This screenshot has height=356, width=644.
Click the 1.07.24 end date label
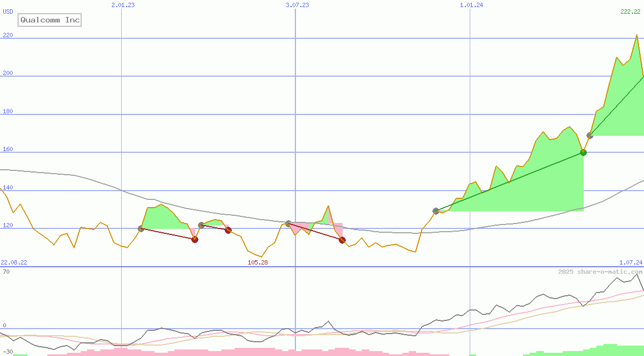[630, 262]
